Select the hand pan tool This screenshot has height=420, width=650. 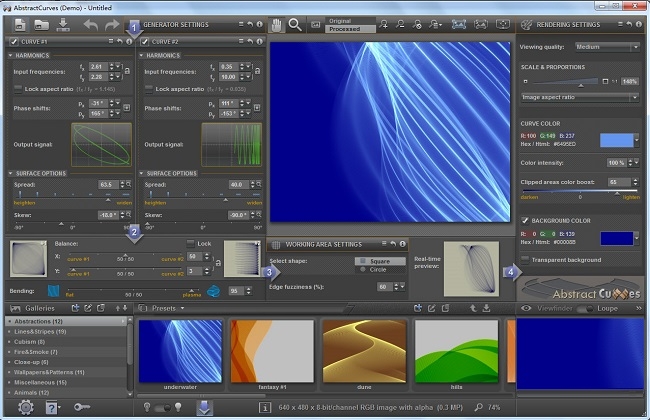[x=274, y=25]
